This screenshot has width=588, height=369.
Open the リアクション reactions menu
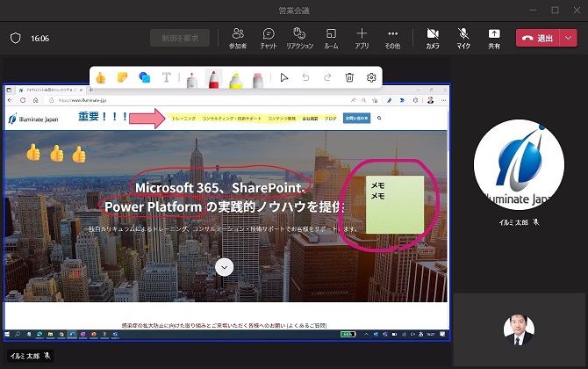299,39
